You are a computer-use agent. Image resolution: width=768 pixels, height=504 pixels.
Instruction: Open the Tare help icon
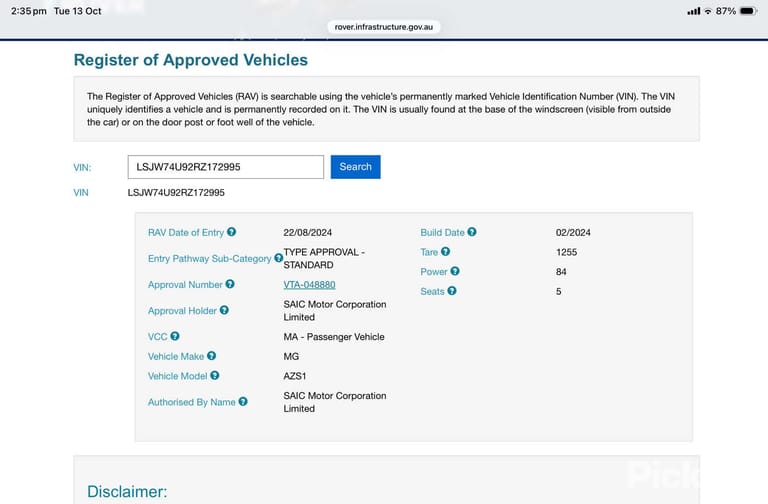coord(445,252)
